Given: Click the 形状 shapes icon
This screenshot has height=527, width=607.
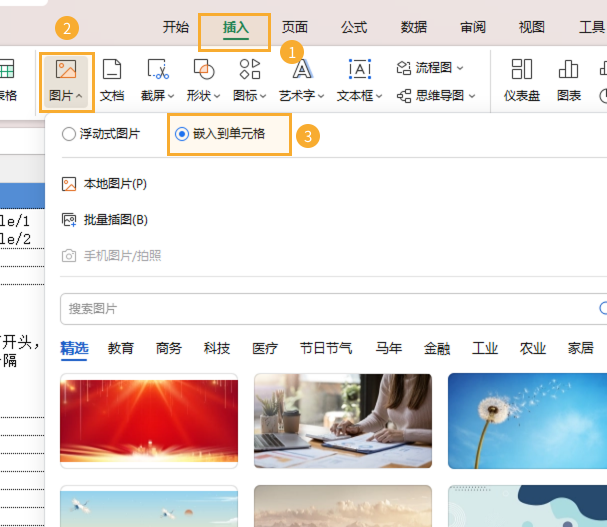Looking at the screenshot, I should [x=204, y=70].
